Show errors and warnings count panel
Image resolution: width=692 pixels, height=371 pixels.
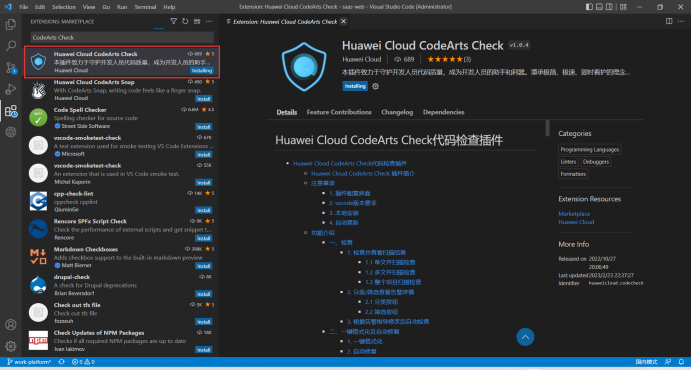83,362
